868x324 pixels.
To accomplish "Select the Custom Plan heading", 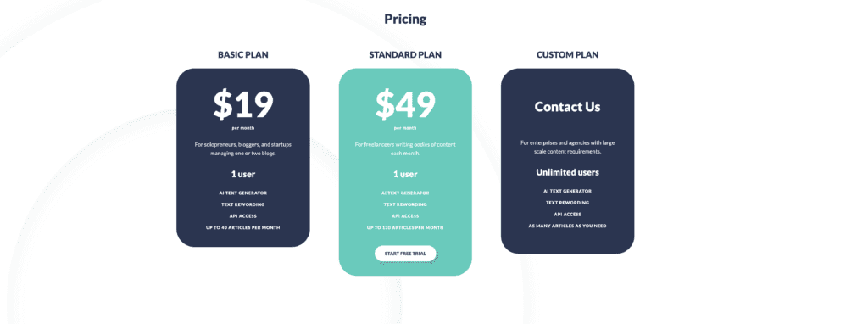I will (567, 55).
